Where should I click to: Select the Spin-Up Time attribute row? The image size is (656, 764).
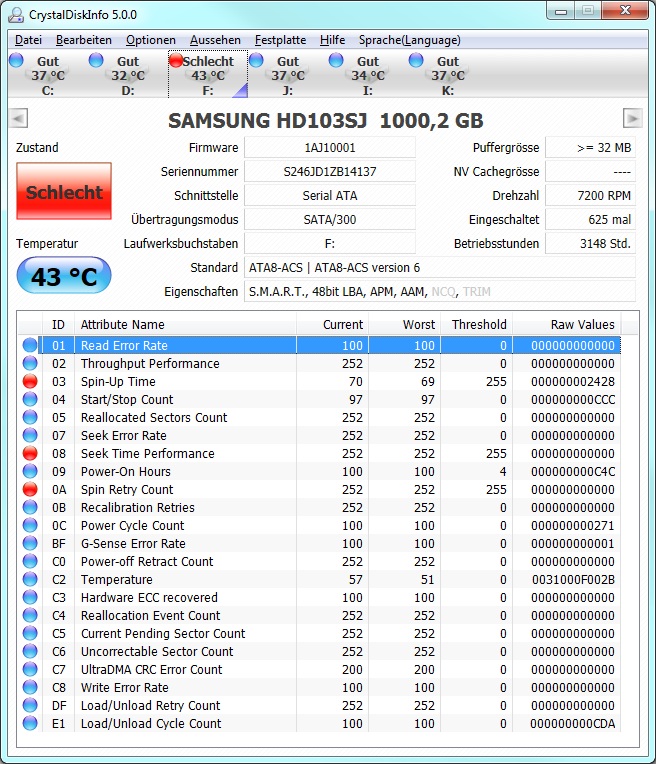click(320, 381)
